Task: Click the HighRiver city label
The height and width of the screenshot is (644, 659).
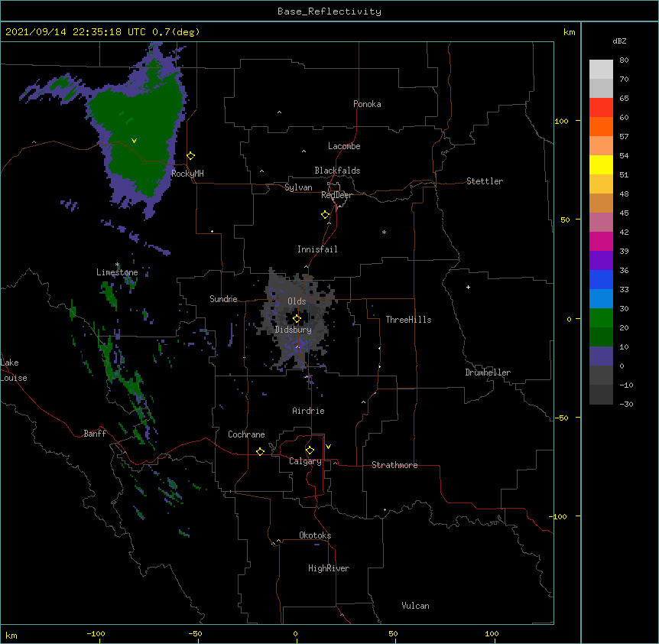Action: click(x=329, y=568)
